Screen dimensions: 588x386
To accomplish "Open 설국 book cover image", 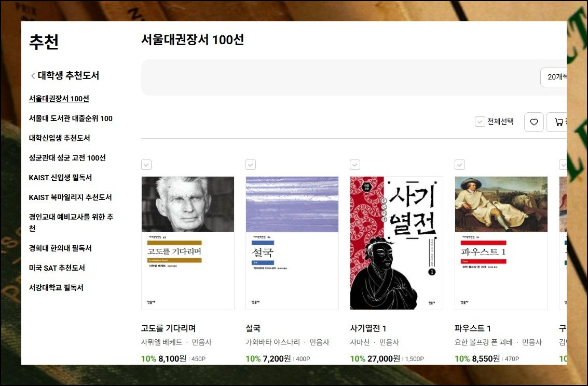I will (292, 243).
